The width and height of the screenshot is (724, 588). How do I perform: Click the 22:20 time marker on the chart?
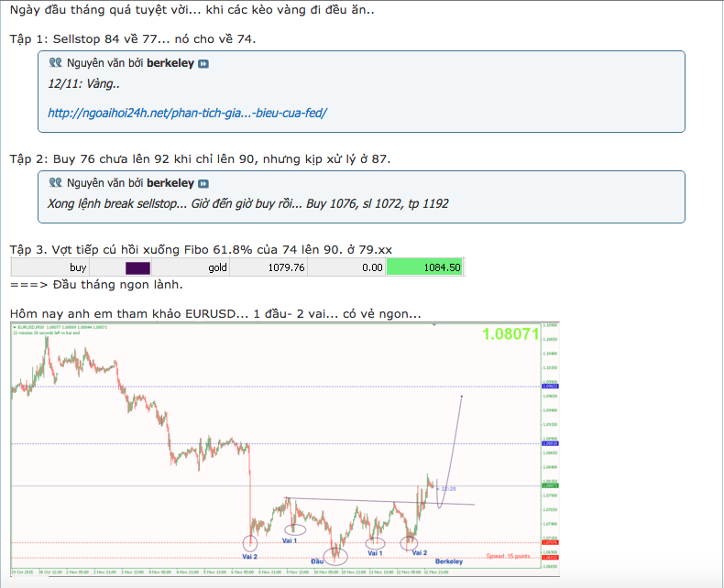[449, 488]
